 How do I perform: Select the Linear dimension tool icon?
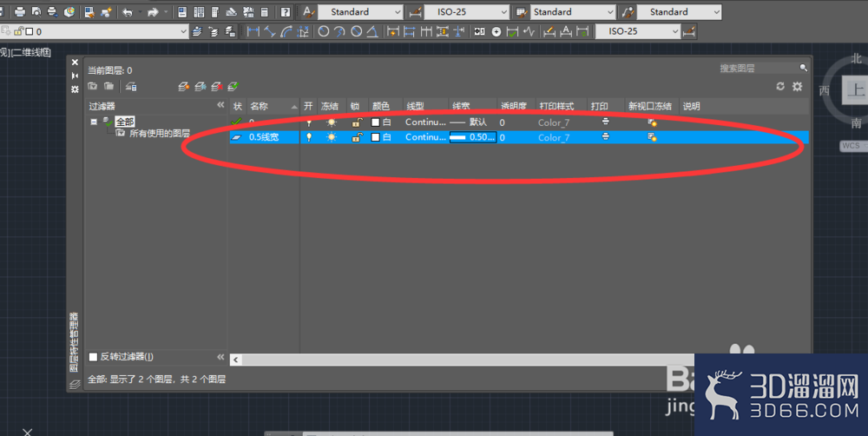[253, 31]
